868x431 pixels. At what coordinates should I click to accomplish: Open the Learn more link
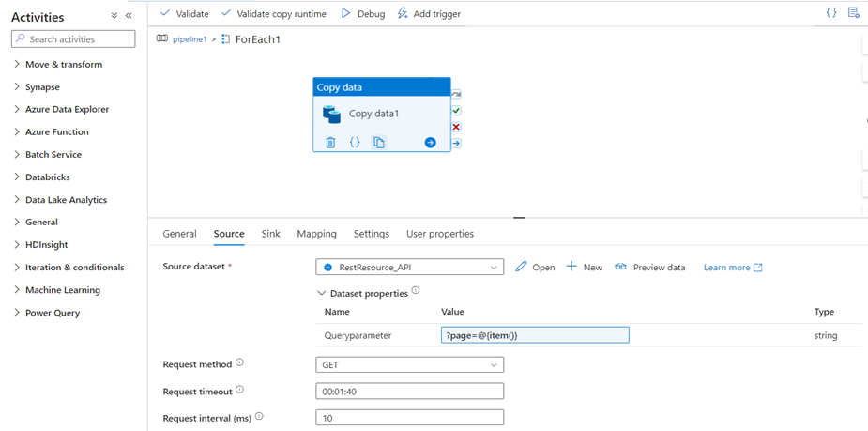point(732,268)
